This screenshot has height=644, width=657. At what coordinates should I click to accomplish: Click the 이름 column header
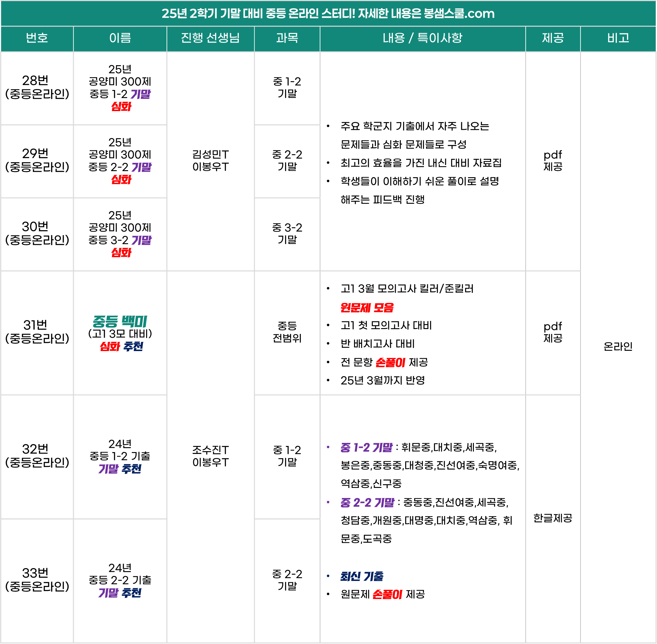coord(120,38)
